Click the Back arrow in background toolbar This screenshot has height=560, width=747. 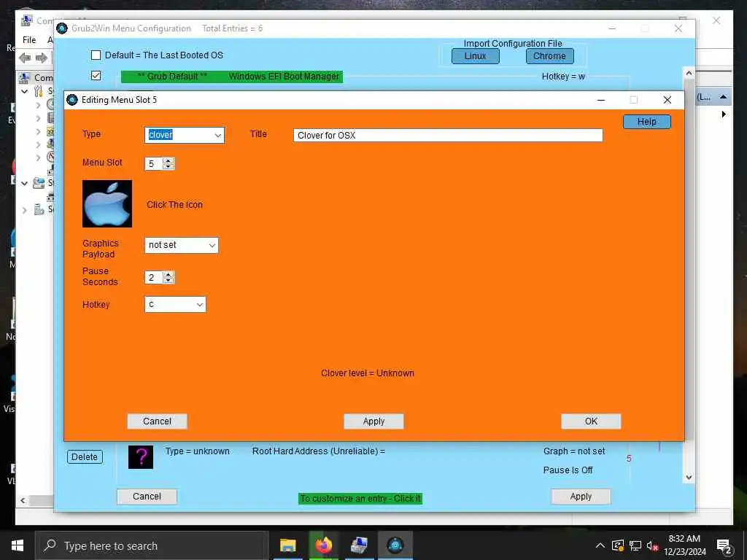[x=25, y=58]
